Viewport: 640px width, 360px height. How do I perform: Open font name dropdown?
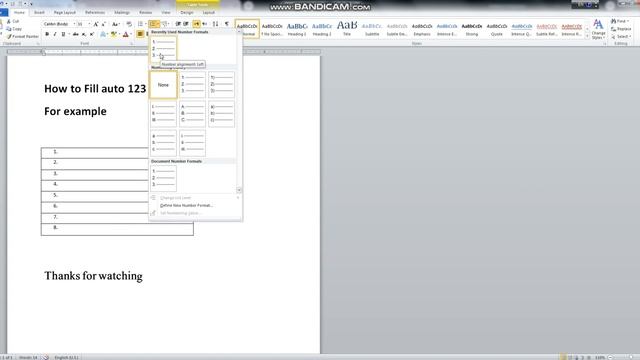point(74,24)
